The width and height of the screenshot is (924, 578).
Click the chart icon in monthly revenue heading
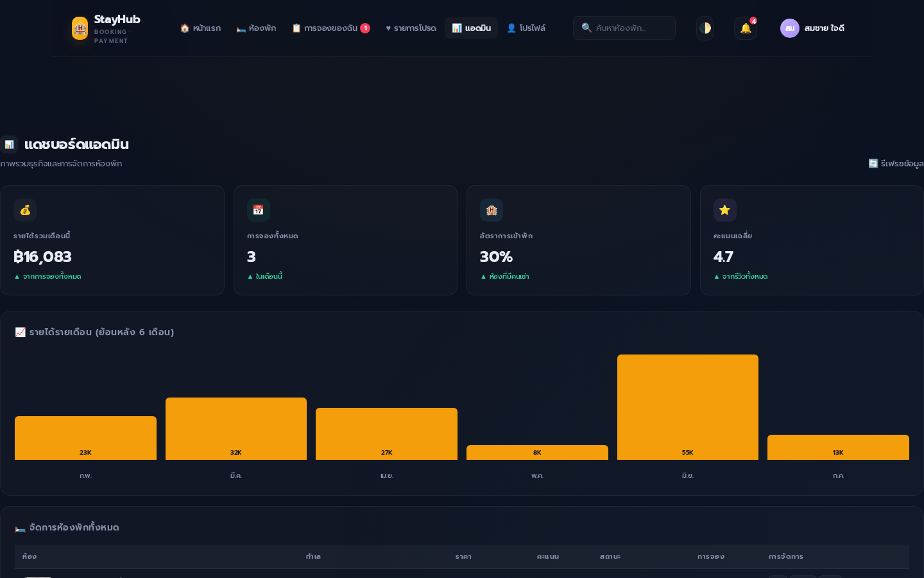(21, 332)
